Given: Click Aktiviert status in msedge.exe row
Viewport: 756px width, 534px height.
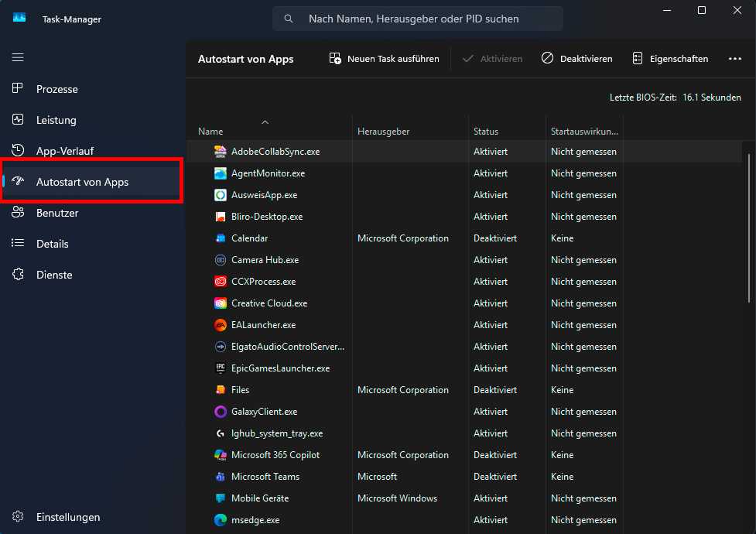Looking at the screenshot, I should tap(491, 520).
